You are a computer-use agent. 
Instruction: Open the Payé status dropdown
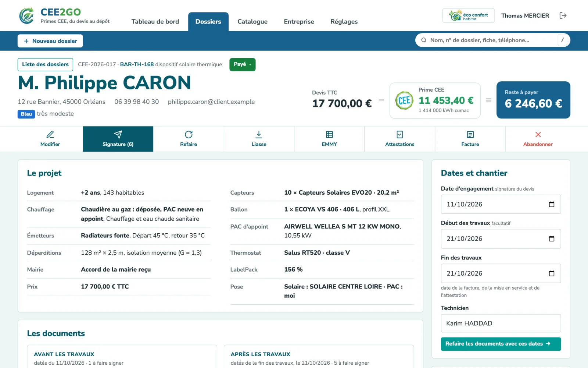(243, 64)
